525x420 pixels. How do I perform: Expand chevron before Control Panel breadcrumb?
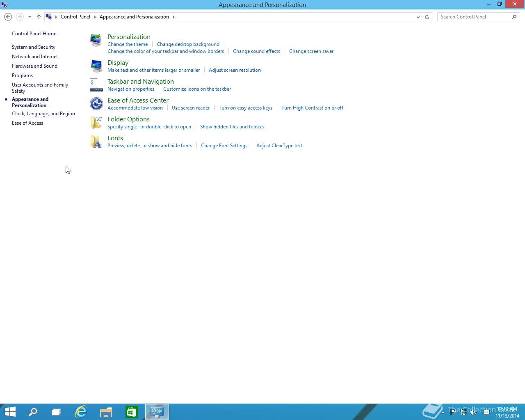(56, 17)
